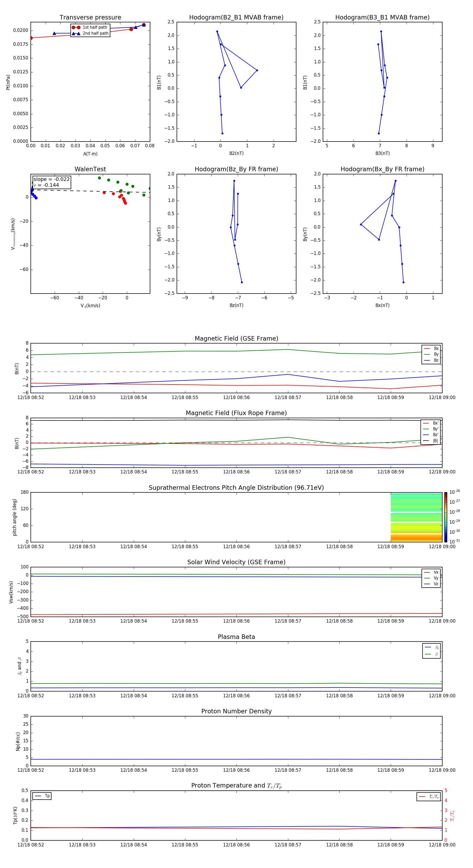Click the 'pitch angle (deg)' axis label

(x=14, y=517)
